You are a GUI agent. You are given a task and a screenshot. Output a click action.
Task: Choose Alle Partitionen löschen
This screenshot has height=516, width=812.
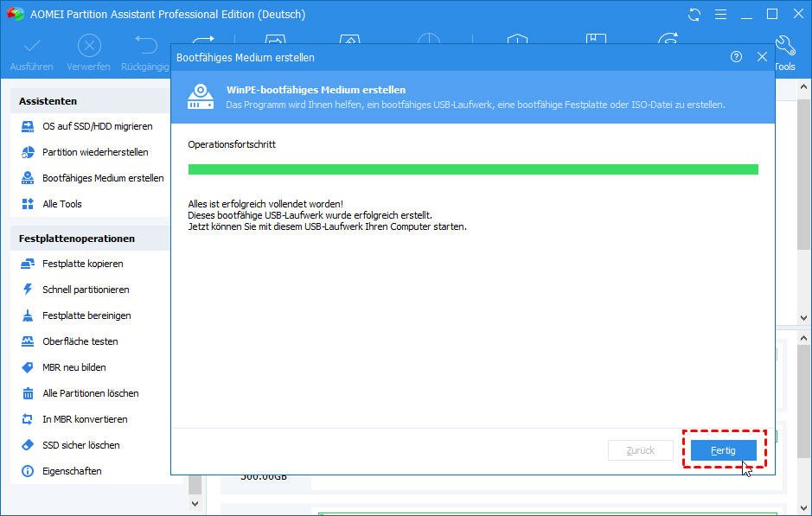[x=91, y=393]
